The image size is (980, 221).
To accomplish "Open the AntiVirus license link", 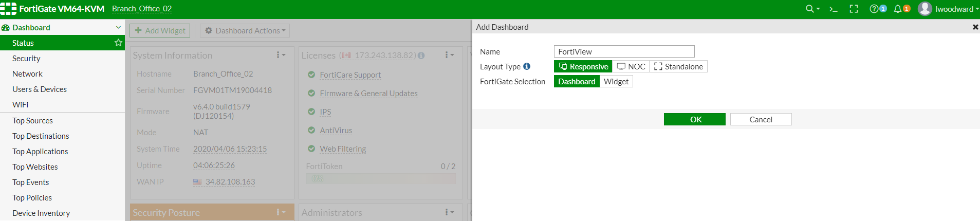I will (x=336, y=131).
